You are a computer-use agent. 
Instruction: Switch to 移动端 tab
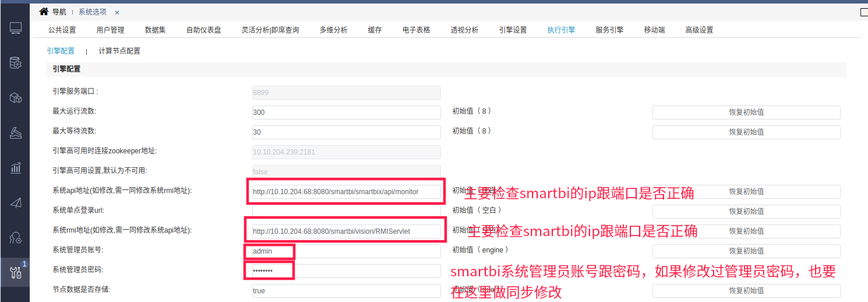pos(654,30)
